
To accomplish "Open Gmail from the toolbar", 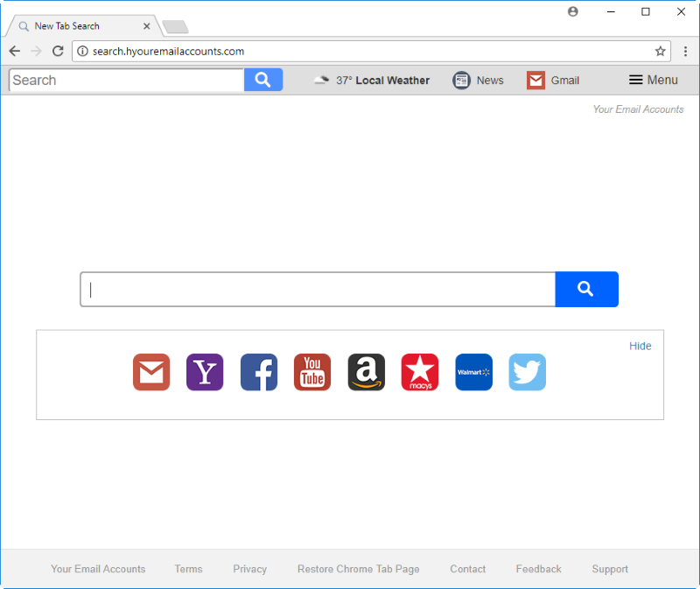I will (553, 81).
